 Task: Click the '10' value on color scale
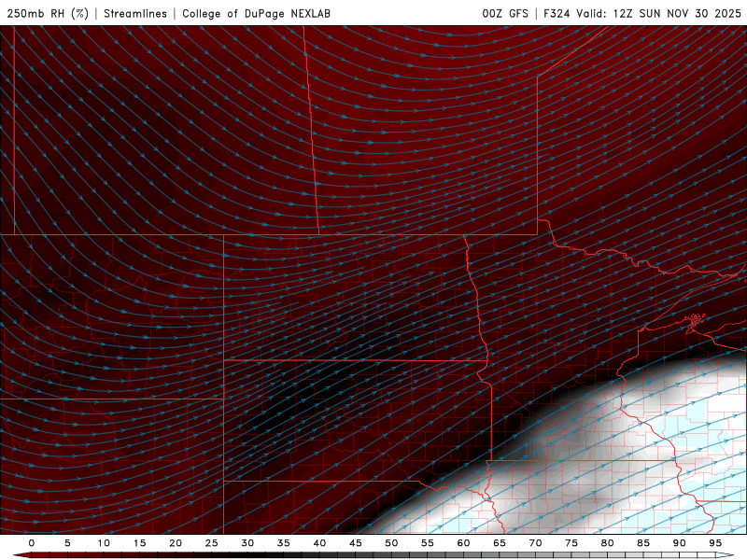pyautogui.click(x=104, y=543)
